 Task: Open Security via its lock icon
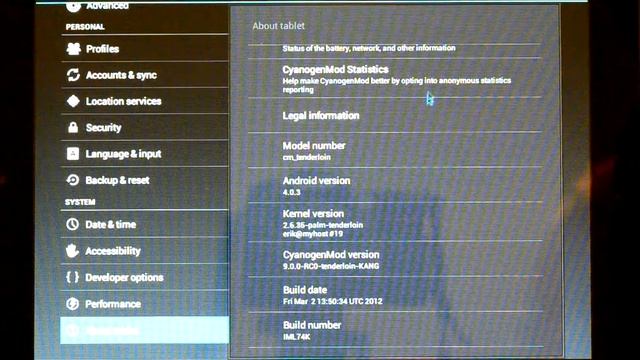[x=73, y=127]
